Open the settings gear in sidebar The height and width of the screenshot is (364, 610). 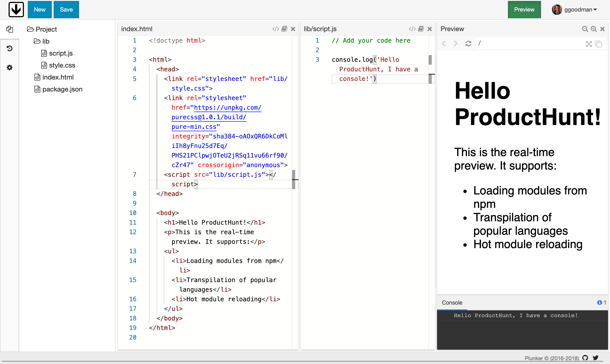(10, 68)
